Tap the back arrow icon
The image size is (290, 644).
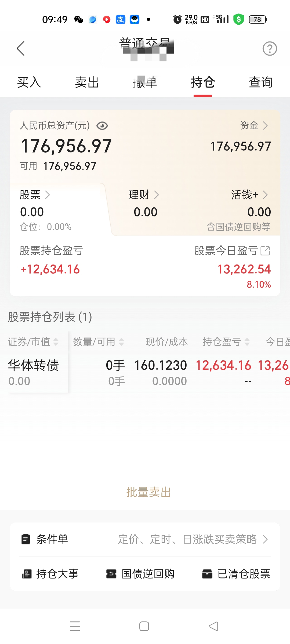(21, 49)
